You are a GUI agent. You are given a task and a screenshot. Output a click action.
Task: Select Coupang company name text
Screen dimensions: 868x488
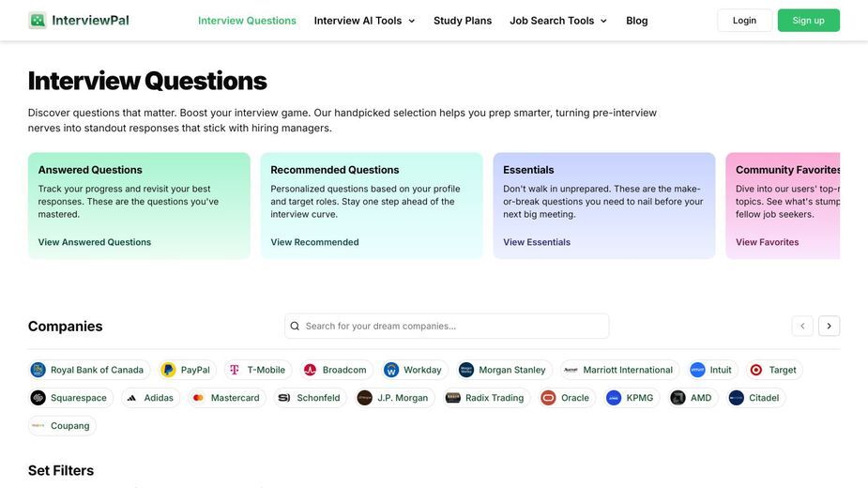tap(69, 425)
